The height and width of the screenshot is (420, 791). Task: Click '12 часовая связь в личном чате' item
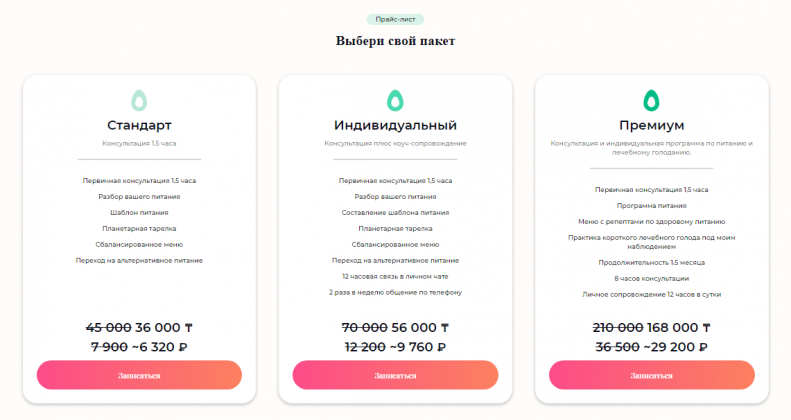[x=395, y=277]
